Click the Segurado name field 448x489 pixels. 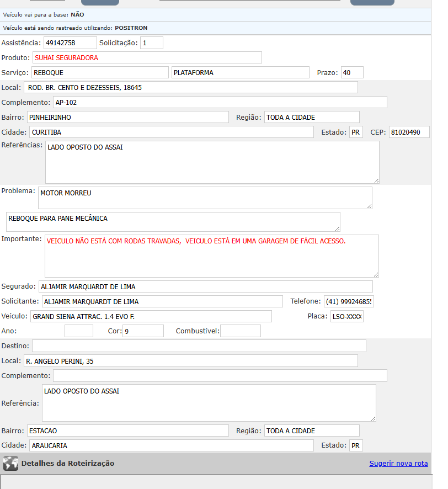206,286
